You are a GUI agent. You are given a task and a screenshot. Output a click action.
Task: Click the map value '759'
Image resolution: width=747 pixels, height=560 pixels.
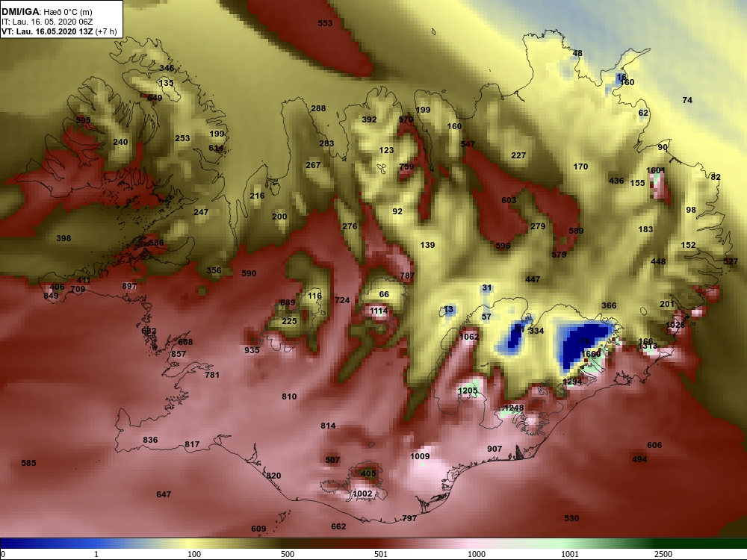[x=406, y=167]
